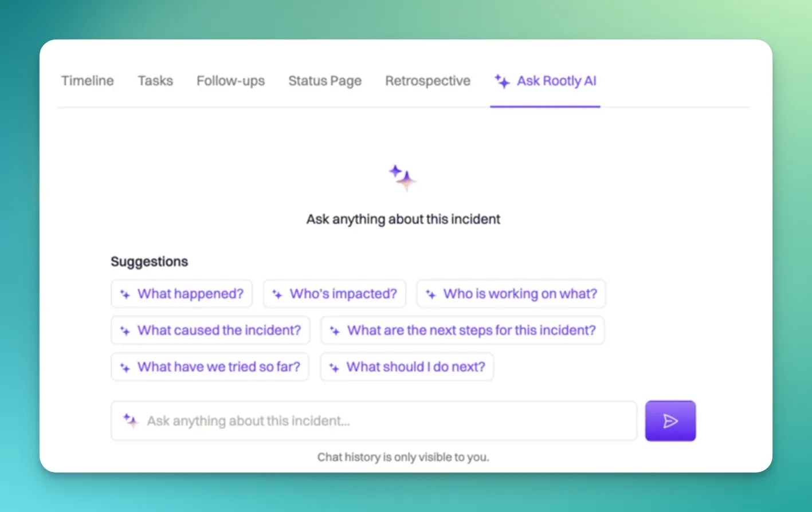
Task: Click the "Suggestions" heading
Action: coord(149,262)
